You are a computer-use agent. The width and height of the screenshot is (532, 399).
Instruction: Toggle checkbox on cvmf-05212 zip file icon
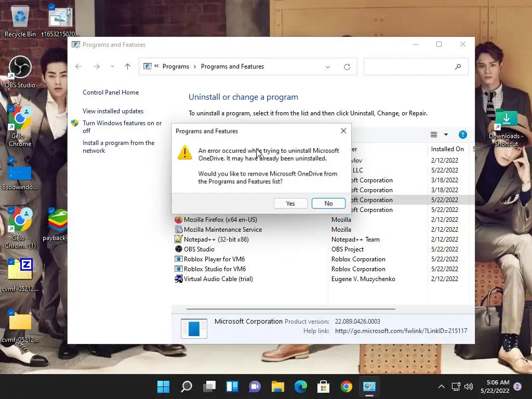pyautogui.click(x=11, y=261)
